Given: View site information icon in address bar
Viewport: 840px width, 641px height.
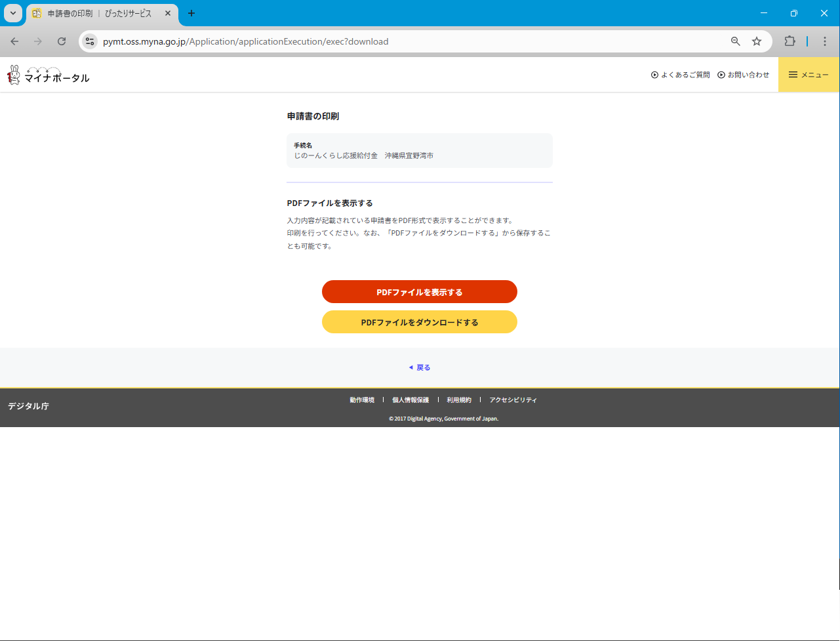Looking at the screenshot, I should 90,41.
